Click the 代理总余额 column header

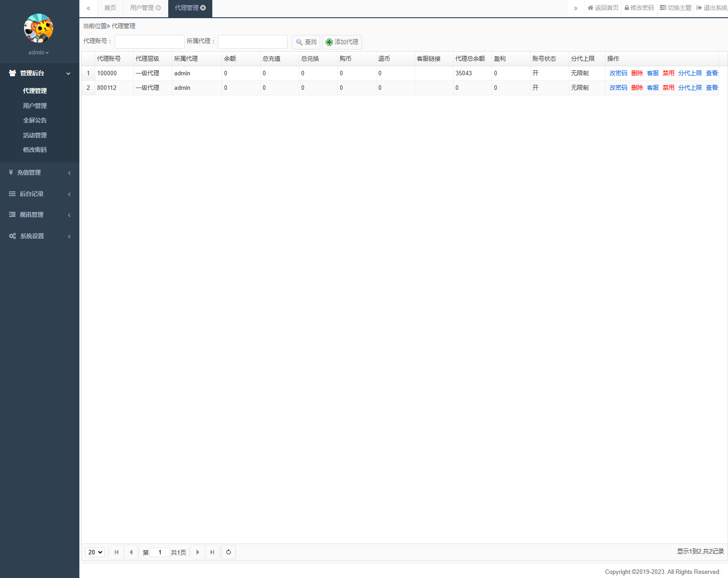coord(473,59)
